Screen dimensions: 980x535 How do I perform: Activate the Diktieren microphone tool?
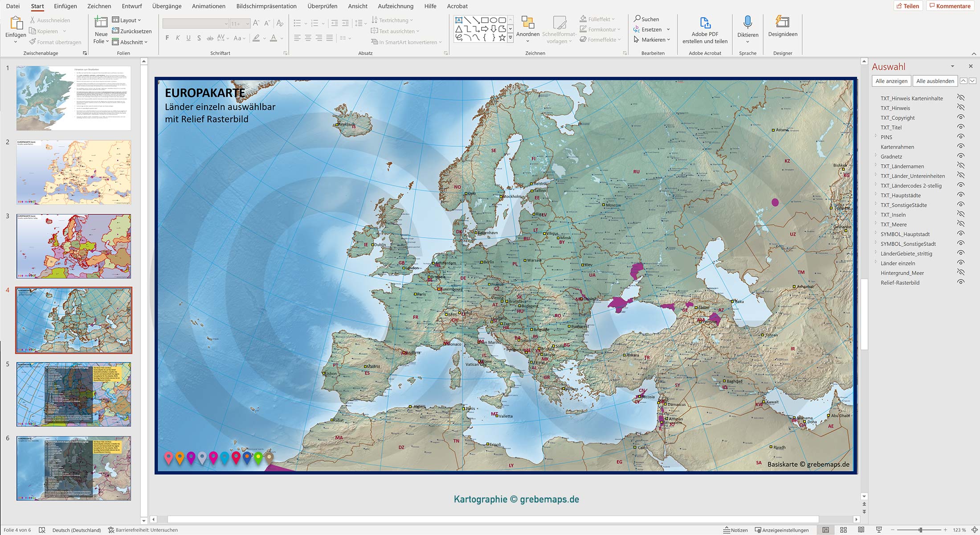pyautogui.click(x=747, y=28)
